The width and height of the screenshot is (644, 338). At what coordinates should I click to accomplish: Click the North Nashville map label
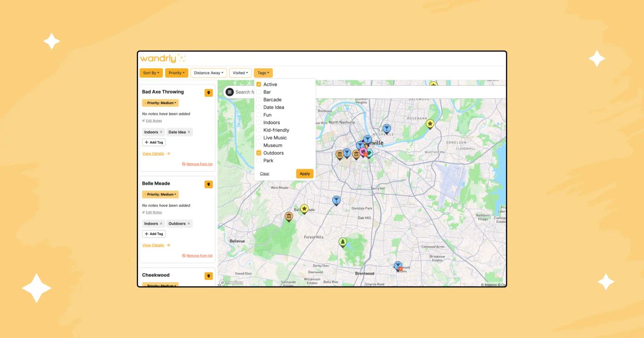point(341,122)
